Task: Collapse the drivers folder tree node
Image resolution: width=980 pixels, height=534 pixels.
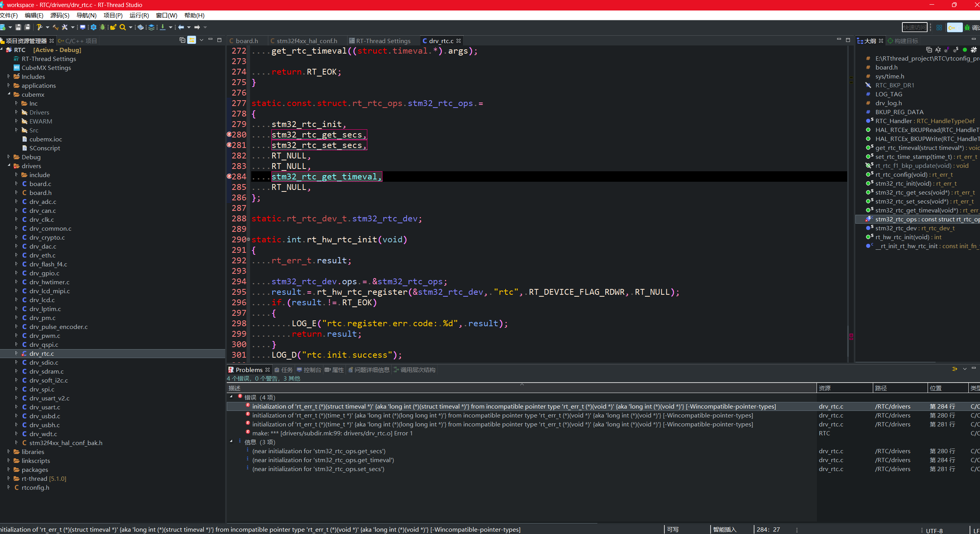Action: (9, 166)
